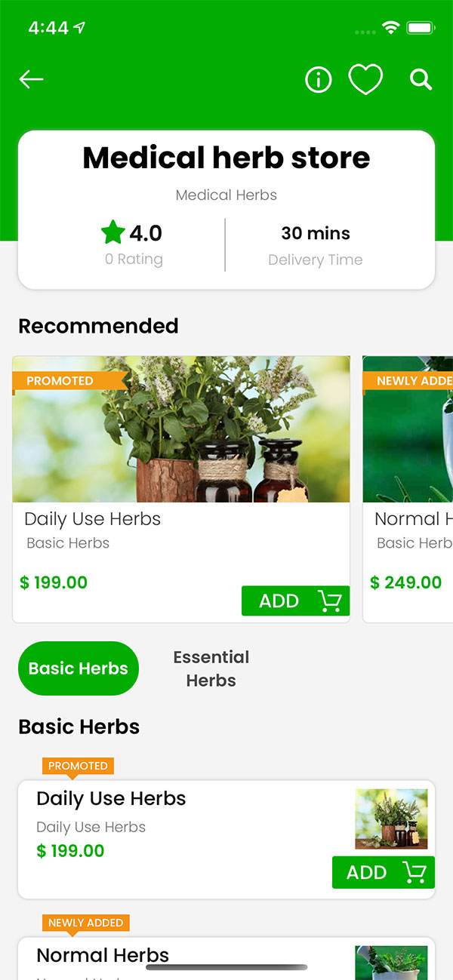The height and width of the screenshot is (980, 453).
Task: Tap the back arrow icon
Action: (x=31, y=79)
